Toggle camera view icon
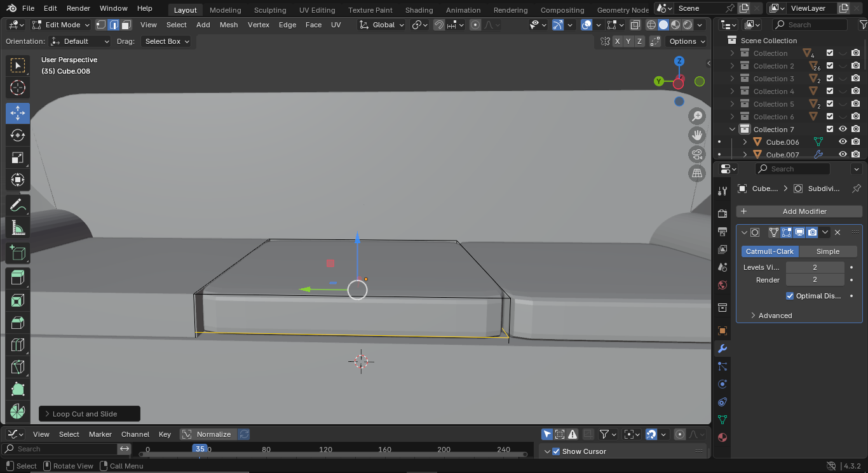The image size is (868, 473). [x=697, y=154]
